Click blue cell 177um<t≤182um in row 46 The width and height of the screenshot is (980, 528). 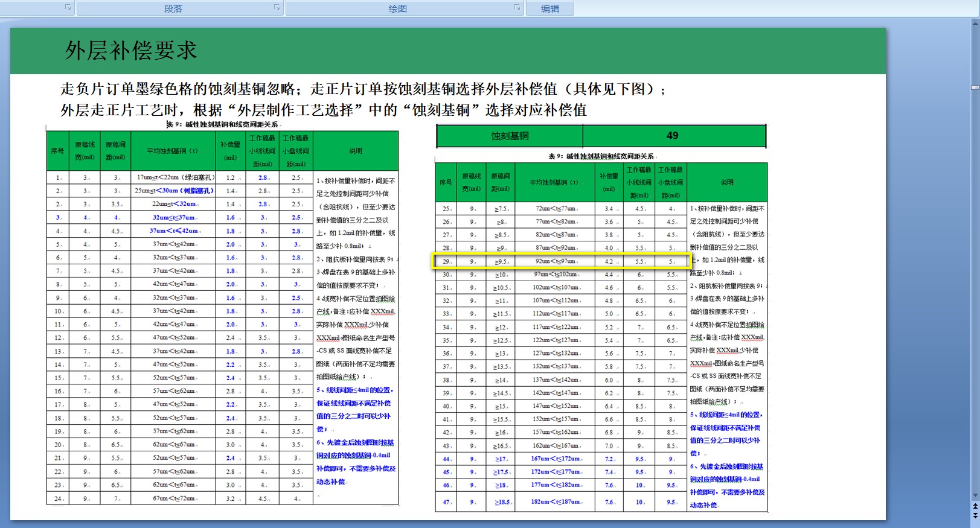(x=555, y=485)
